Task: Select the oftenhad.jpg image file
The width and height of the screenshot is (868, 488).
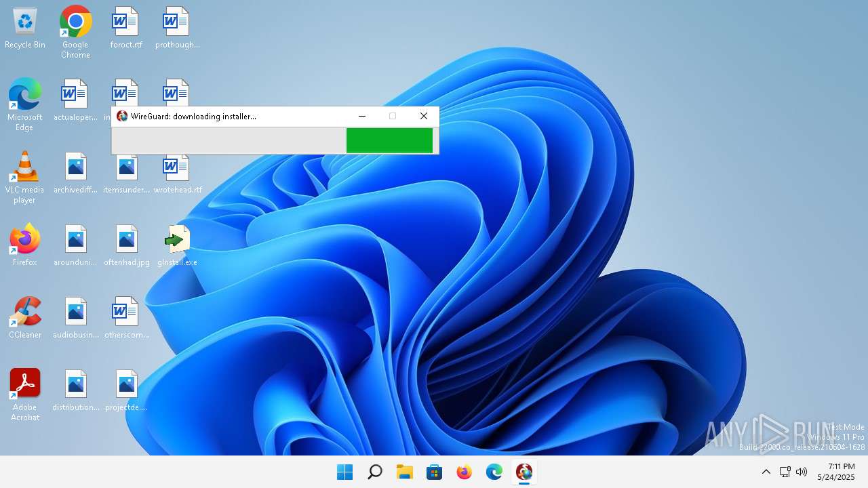Action: (126, 245)
